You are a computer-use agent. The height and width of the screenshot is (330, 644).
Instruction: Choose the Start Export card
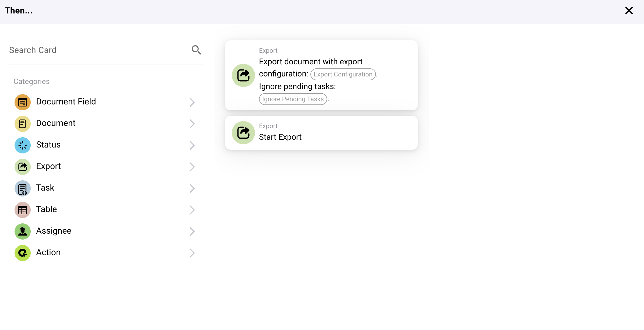(x=321, y=133)
